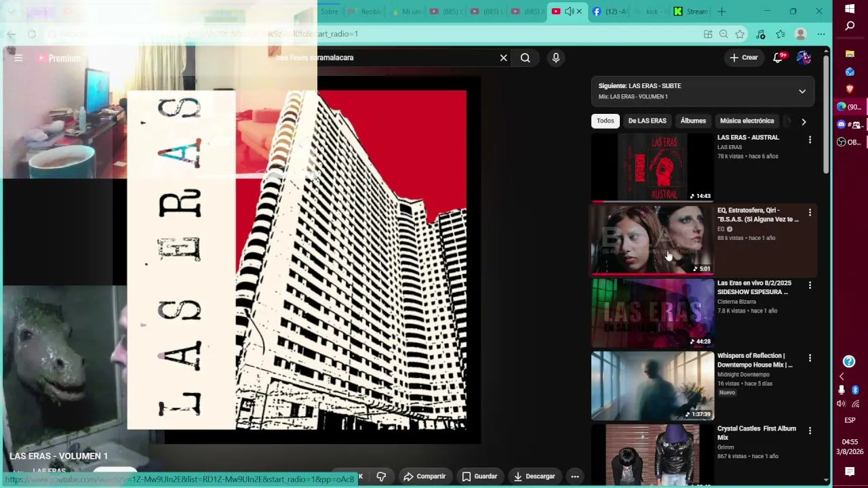Open the YouTube account avatar menu

(x=804, y=58)
